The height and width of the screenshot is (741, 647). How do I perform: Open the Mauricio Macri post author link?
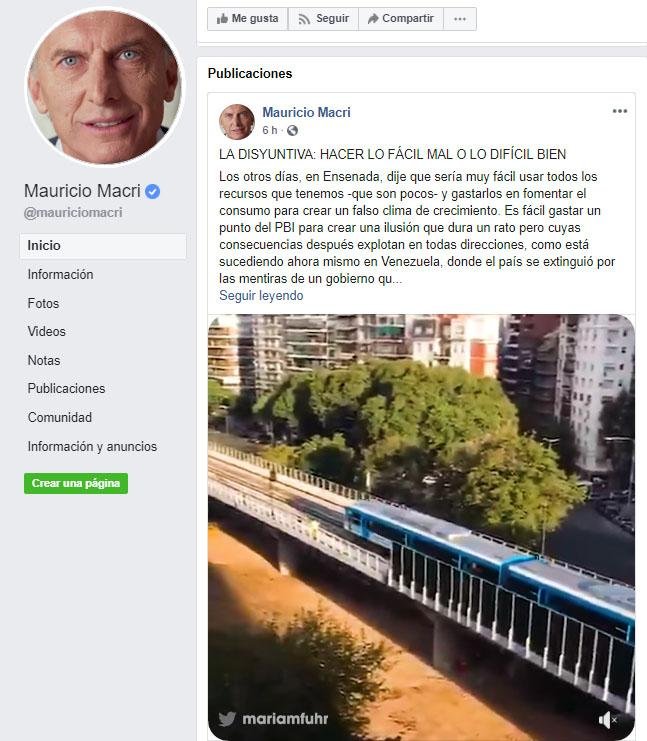pyautogui.click(x=306, y=112)
